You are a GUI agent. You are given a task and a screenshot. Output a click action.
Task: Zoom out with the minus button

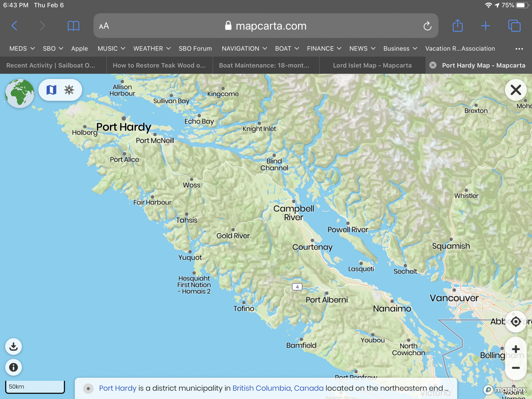(516, 368)
